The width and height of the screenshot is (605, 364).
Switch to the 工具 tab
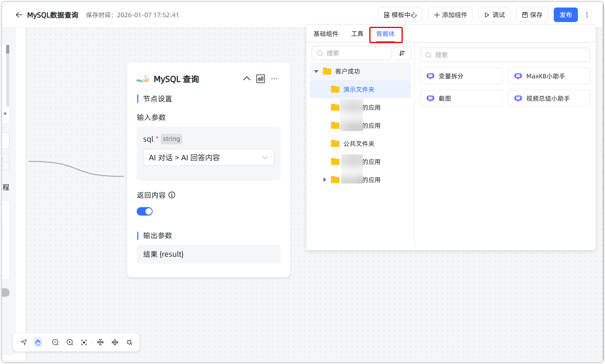pyautogui.click(x=357, y=34)
